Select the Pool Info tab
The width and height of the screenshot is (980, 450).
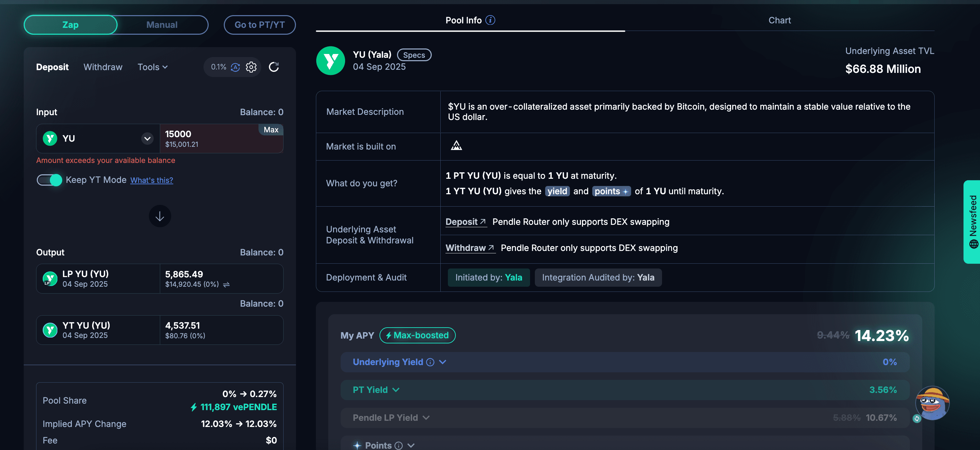470,20
